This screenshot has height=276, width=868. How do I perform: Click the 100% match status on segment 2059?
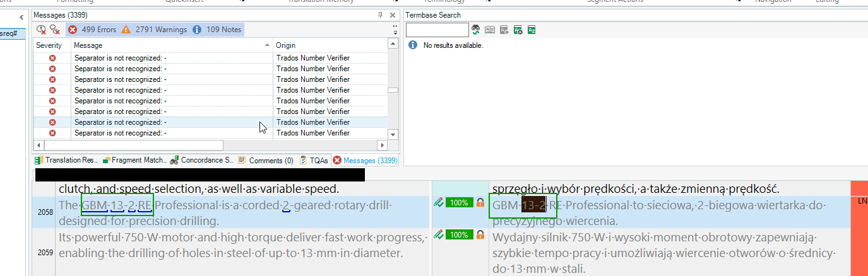[x=459, y=234]
